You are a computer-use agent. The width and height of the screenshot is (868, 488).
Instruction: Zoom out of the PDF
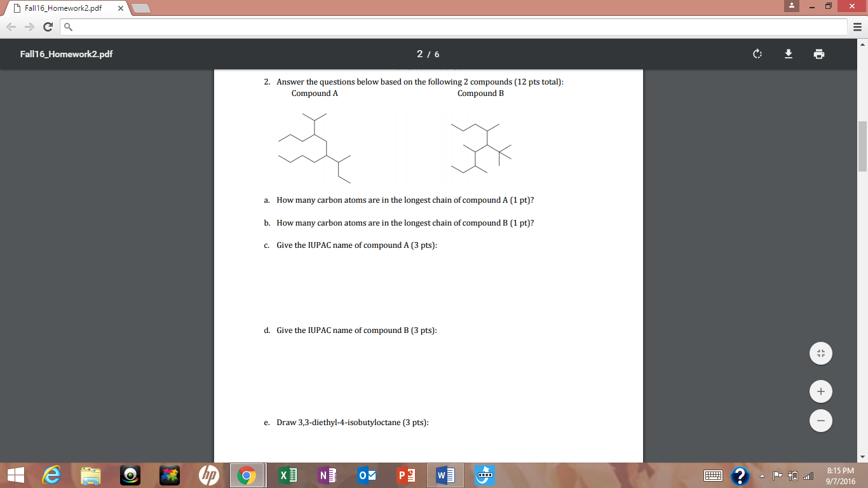(820, 421)
